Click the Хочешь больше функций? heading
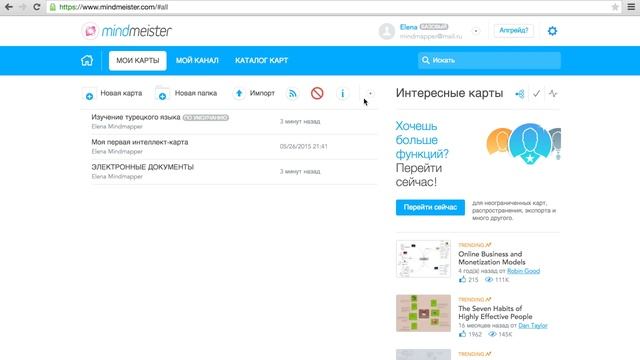This screenshot has height=360, width=640. pyautogui.click(x=422, y=140)
